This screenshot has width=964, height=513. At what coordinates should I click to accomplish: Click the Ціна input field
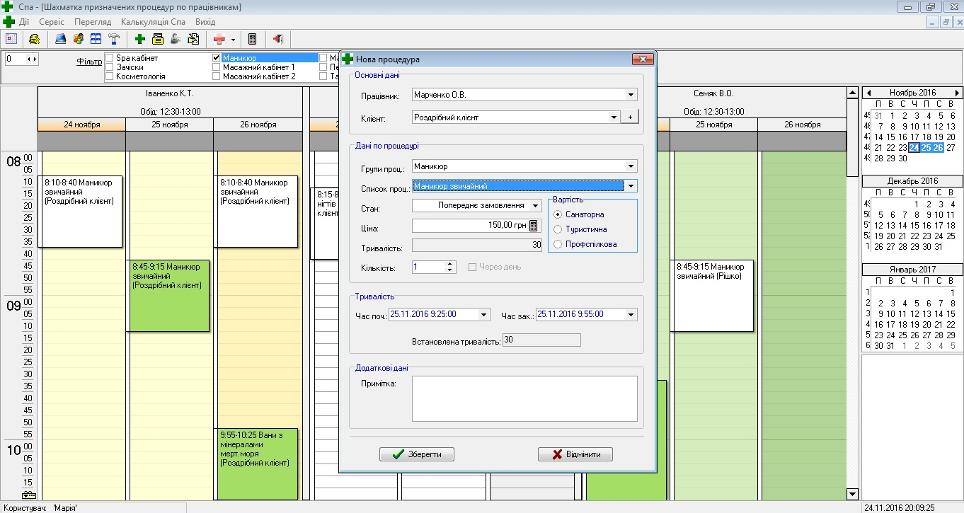476,226
